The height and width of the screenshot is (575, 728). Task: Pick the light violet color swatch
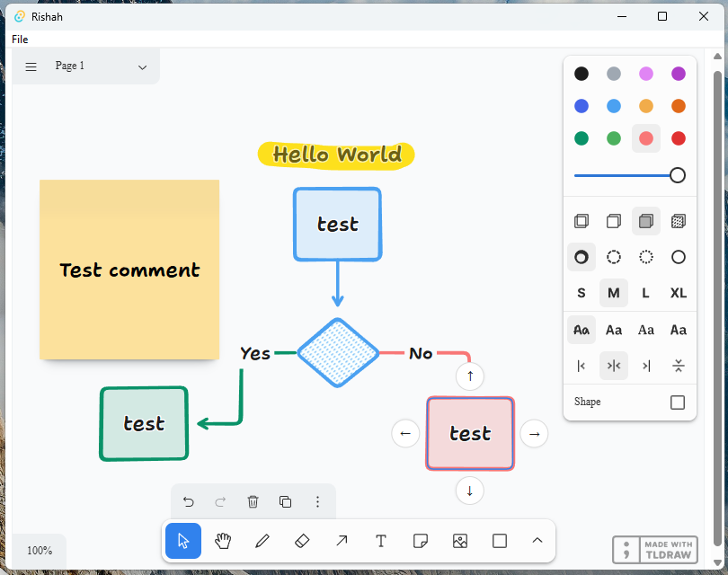pyautogui.click(x=646, y=74)
